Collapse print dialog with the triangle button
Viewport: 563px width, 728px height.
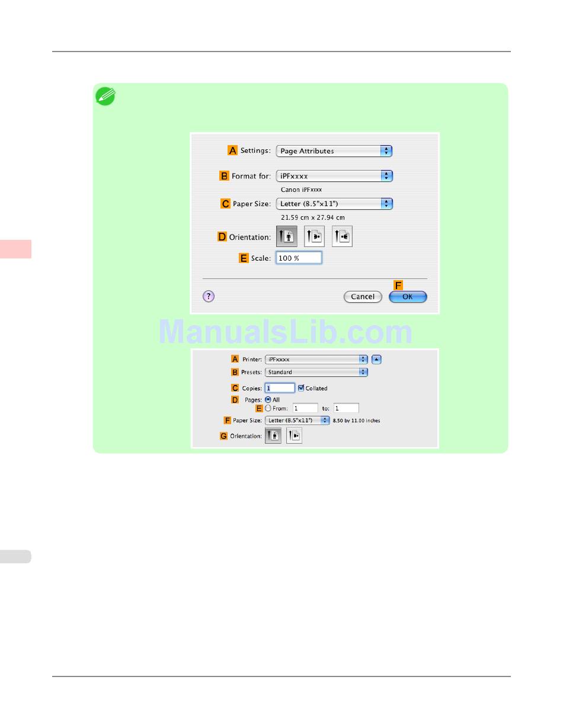[377, 359]
